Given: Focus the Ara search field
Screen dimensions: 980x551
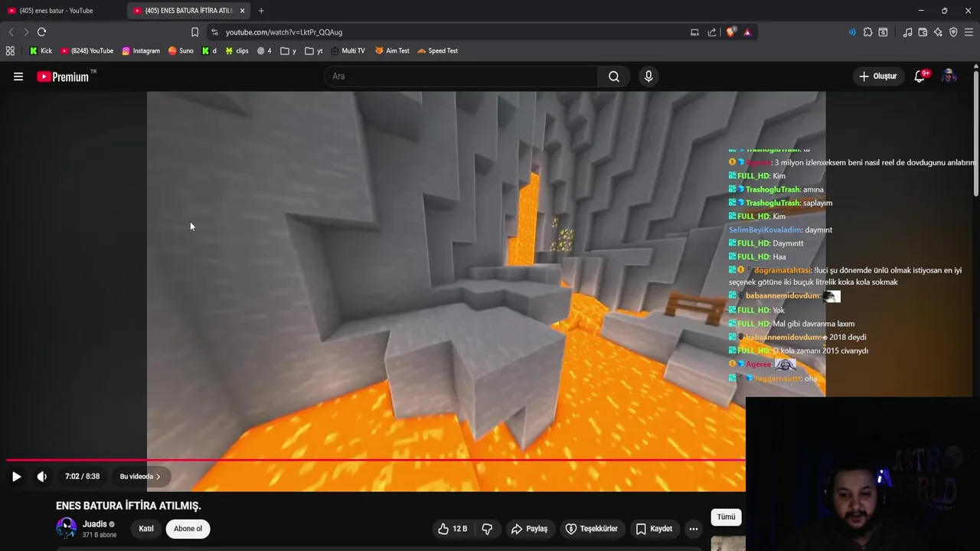Looking at the screenshot, I should coord(461,77).
